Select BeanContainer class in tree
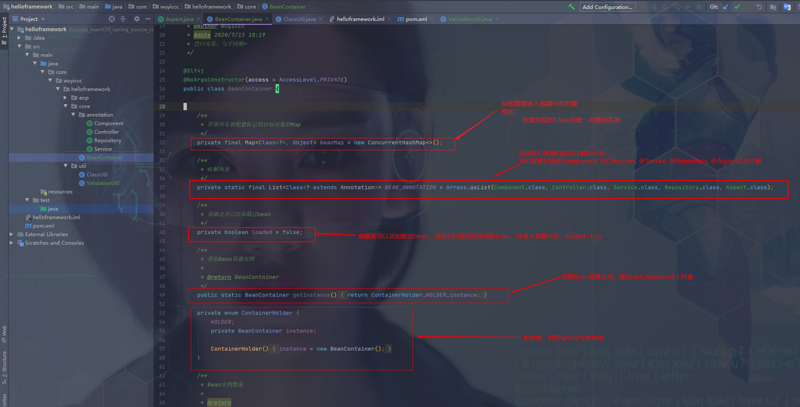The width and height of the screenshot is (800, 407). 101,158
